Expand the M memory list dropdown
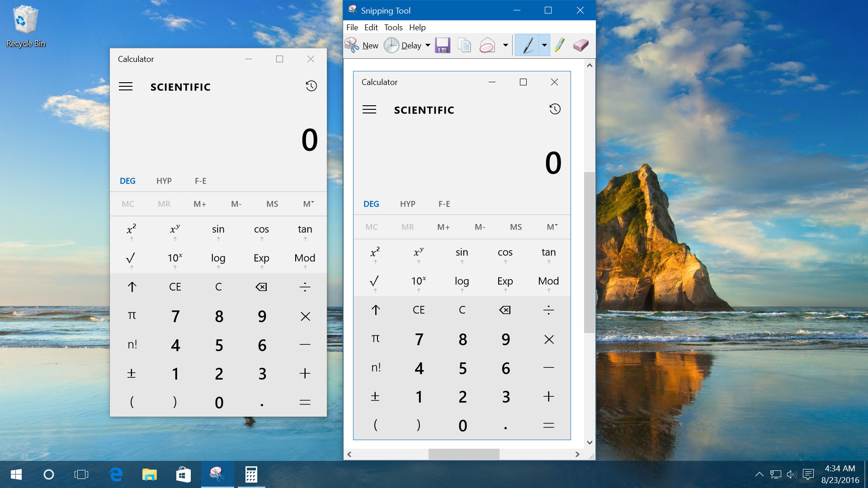 tap(308, 204)
